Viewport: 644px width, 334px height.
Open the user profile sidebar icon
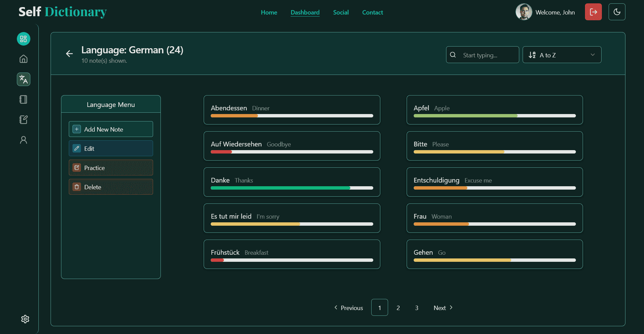[x=23, y=140]
